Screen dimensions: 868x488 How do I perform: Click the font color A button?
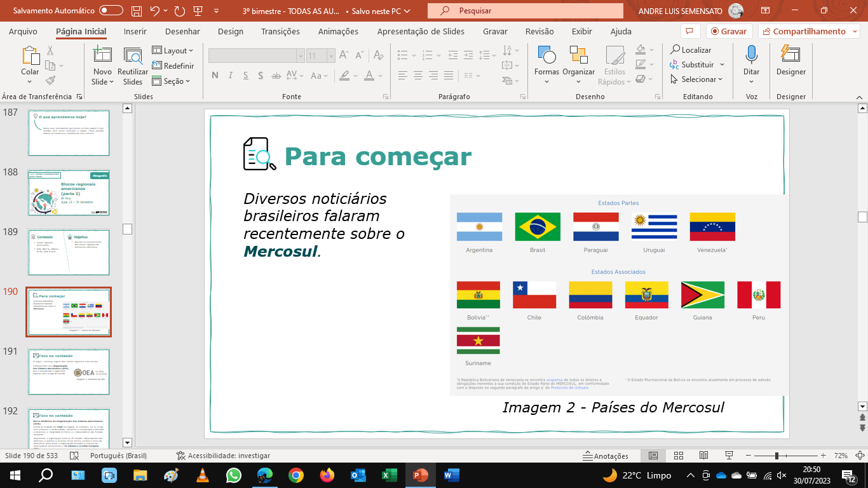tap(369, 76)
